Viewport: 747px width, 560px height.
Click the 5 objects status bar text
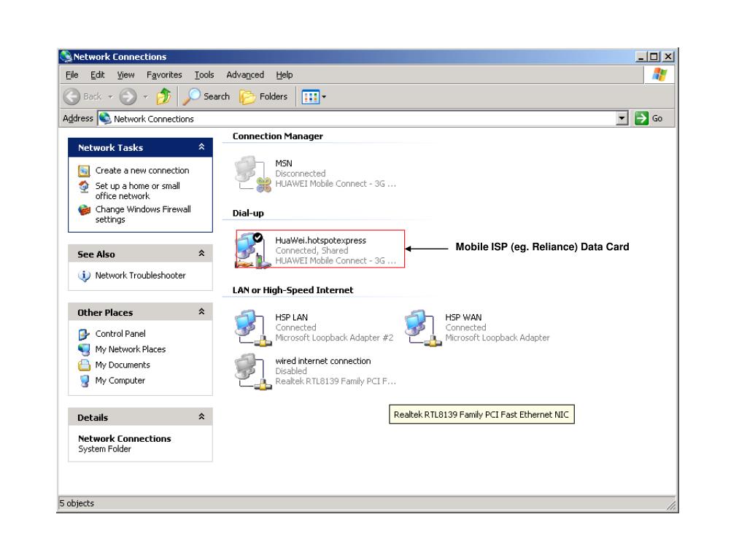click(x=77, y=503)
